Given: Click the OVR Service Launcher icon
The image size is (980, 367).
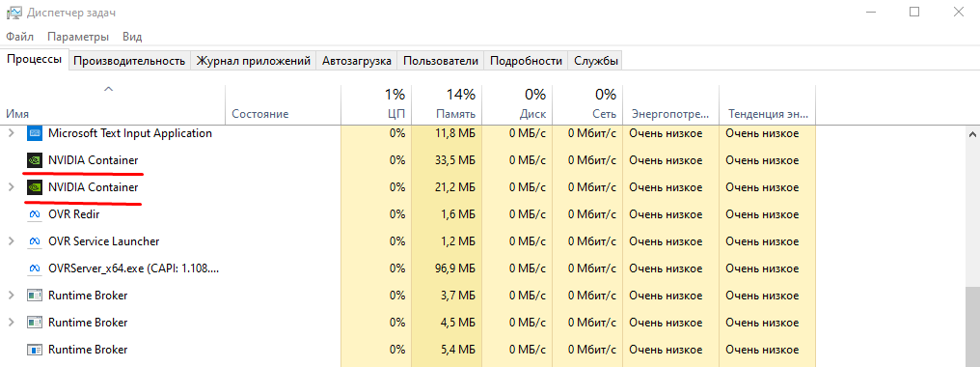Looking at the screenshot, I should tap(35, 241).
